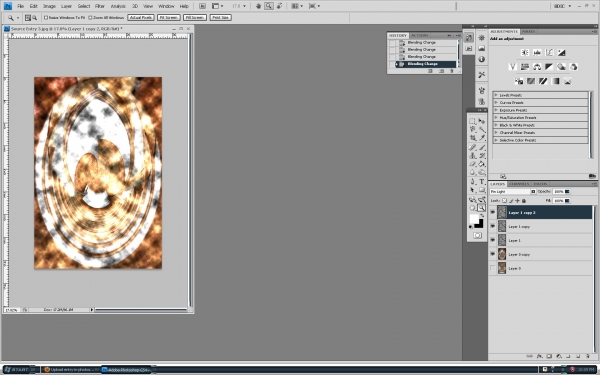Expand Hue/Saturation Presets list

point(496,117)
